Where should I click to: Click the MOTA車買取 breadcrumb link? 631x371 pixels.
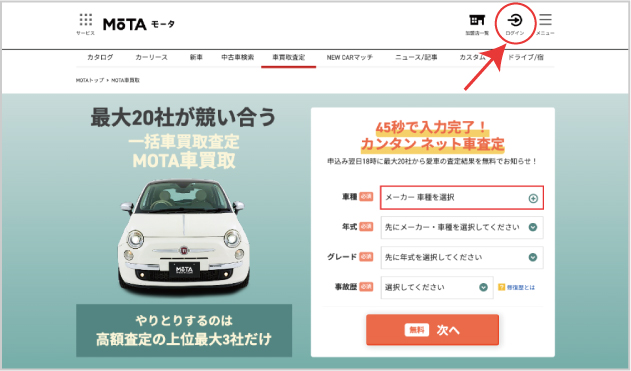point(125,80)
